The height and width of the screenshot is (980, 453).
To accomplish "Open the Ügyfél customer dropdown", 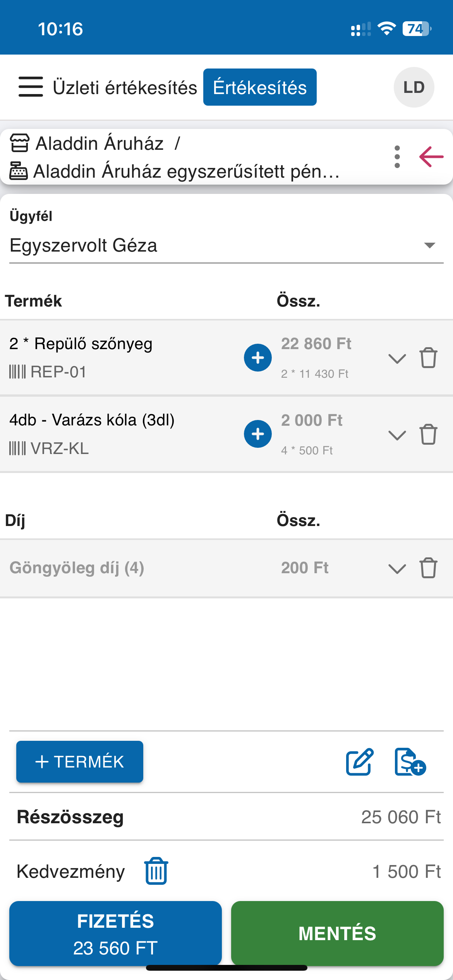I will [226, 245].
